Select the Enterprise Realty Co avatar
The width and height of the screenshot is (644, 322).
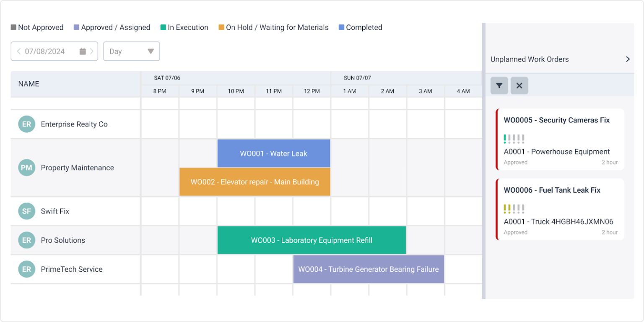pyautogui.click(x=26, y=124)
